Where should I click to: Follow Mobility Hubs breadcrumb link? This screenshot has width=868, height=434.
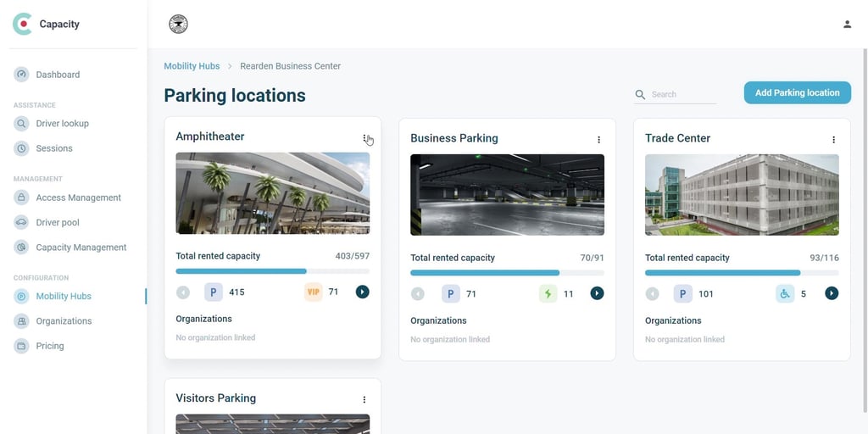point(192,66)
